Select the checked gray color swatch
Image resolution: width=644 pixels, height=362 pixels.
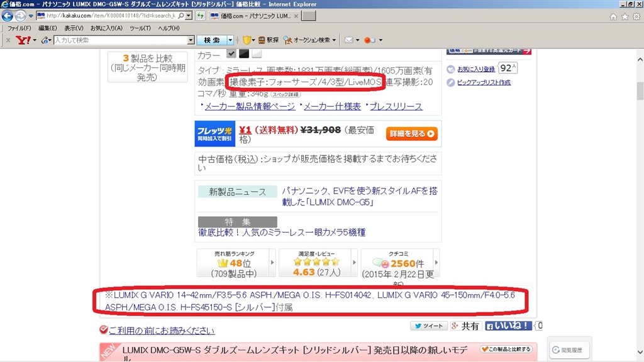pyautogui.click(x=231, y=53)
